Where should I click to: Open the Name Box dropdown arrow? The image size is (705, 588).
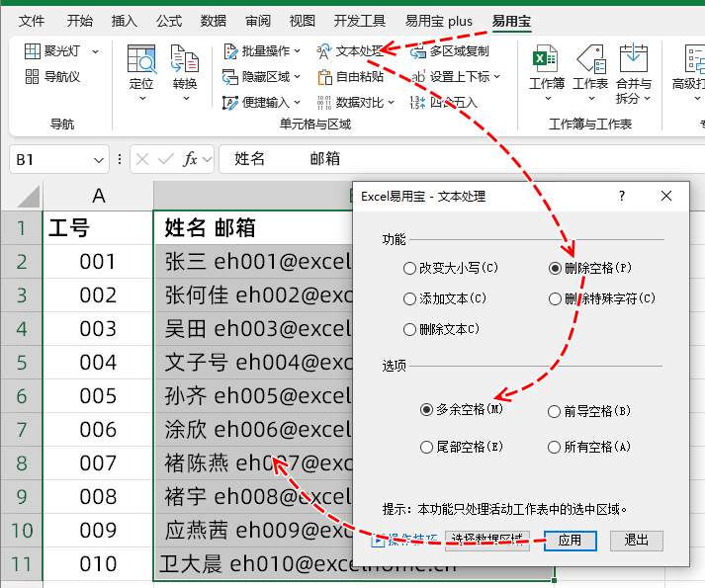[x=99, y=160]
